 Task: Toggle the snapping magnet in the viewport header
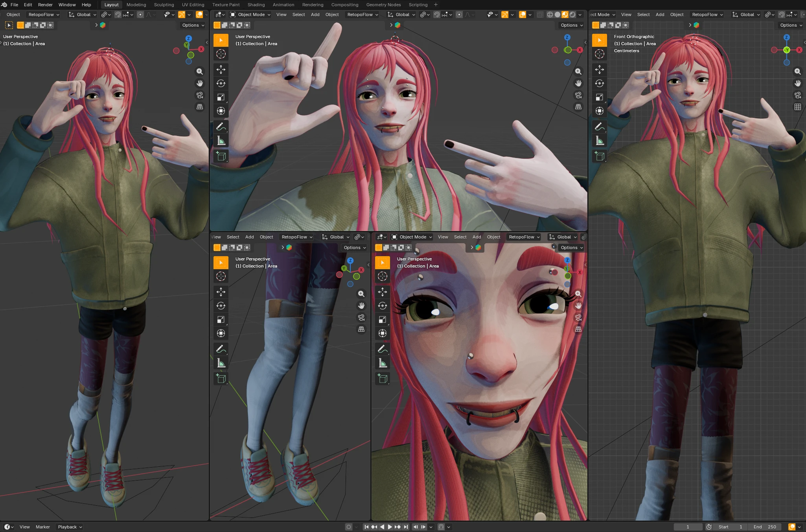437,15
